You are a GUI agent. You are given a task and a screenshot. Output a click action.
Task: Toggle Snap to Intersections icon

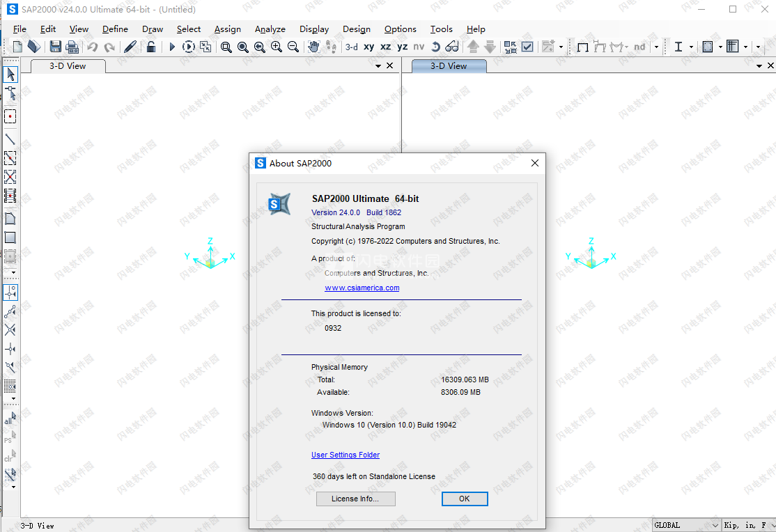[x=10, y=330]
